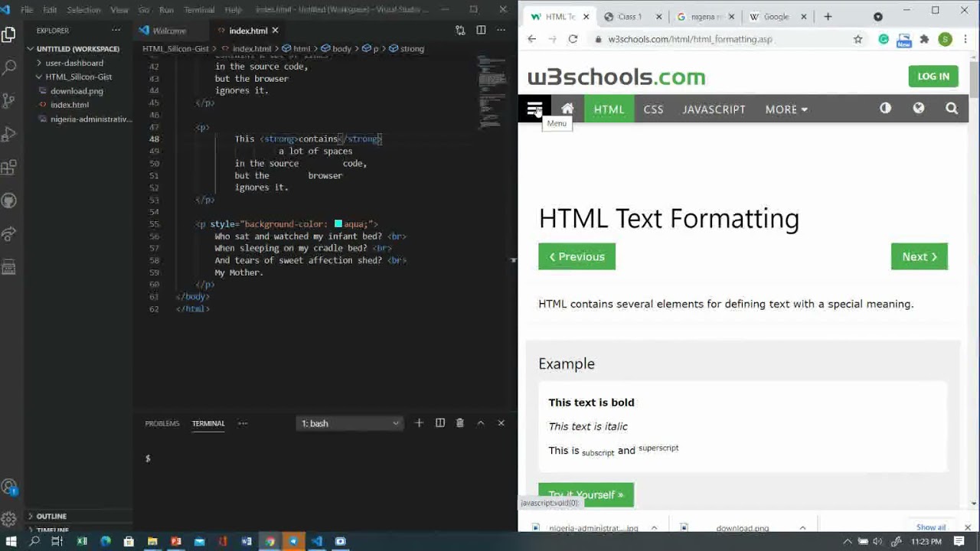Open Excel from the taskbar
The image size is (980, 551).
tap(82, 541)
